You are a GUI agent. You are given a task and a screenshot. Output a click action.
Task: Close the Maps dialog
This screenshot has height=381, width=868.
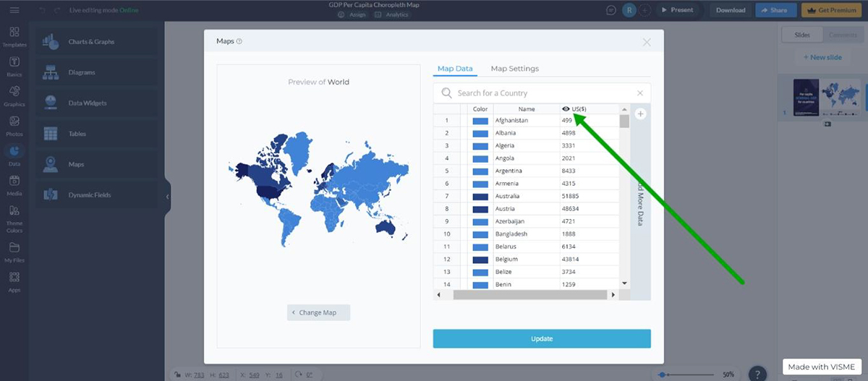(647, 42)
